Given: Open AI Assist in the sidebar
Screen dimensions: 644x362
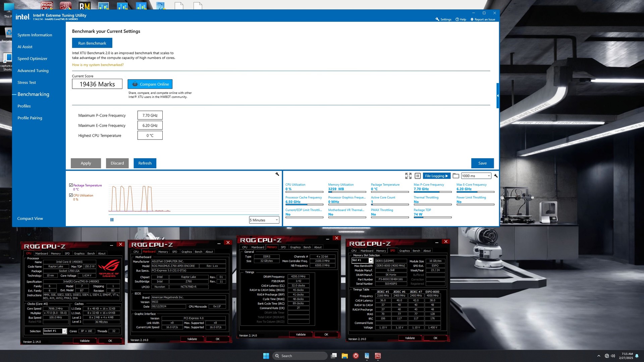Looking at the screenshot, I should [x=25, y=47].
